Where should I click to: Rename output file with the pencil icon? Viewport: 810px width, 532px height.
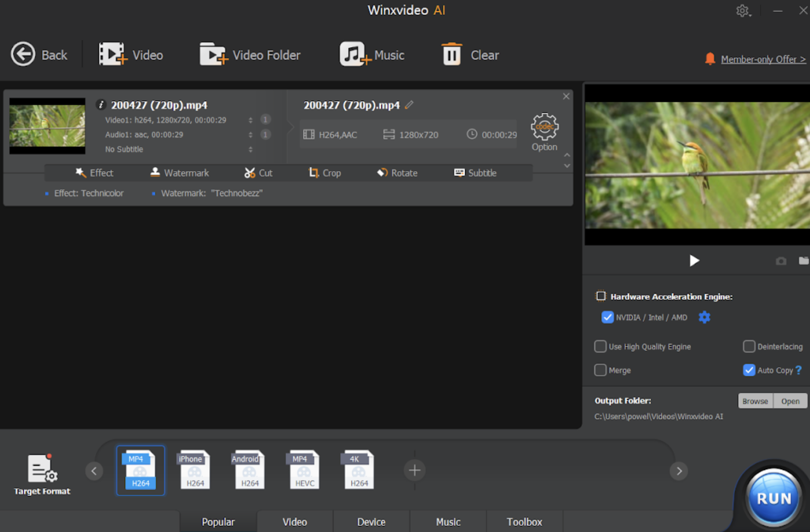pyautogui.click(x=409, y=105)
